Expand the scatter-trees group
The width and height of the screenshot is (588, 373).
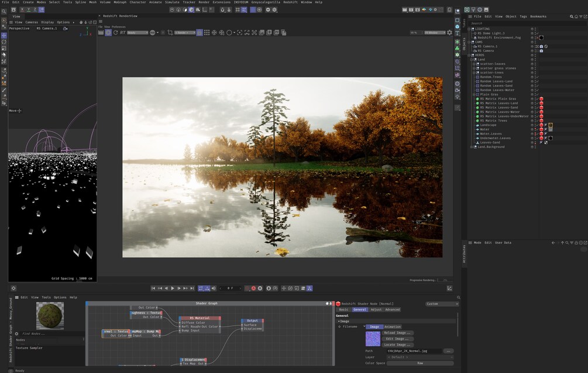click(x=474, y=73)
